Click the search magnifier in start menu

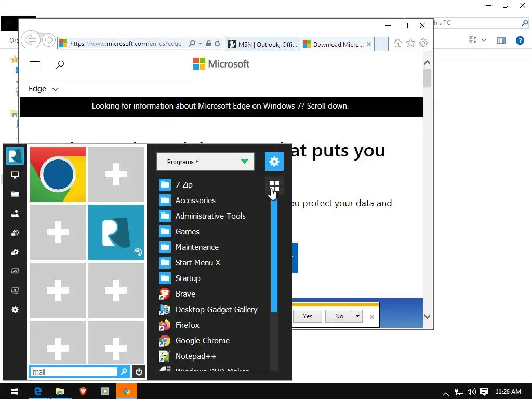coord(124,372)
